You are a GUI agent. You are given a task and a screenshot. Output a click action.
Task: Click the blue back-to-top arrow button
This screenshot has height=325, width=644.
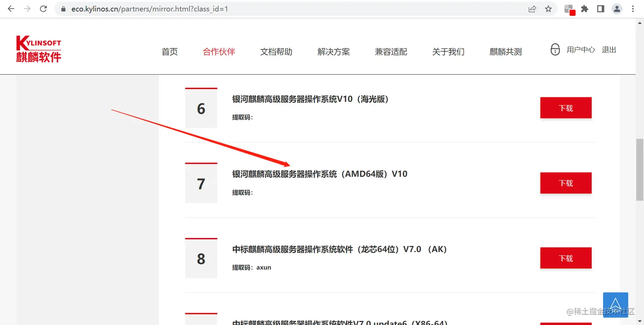(x=615, y=305)
